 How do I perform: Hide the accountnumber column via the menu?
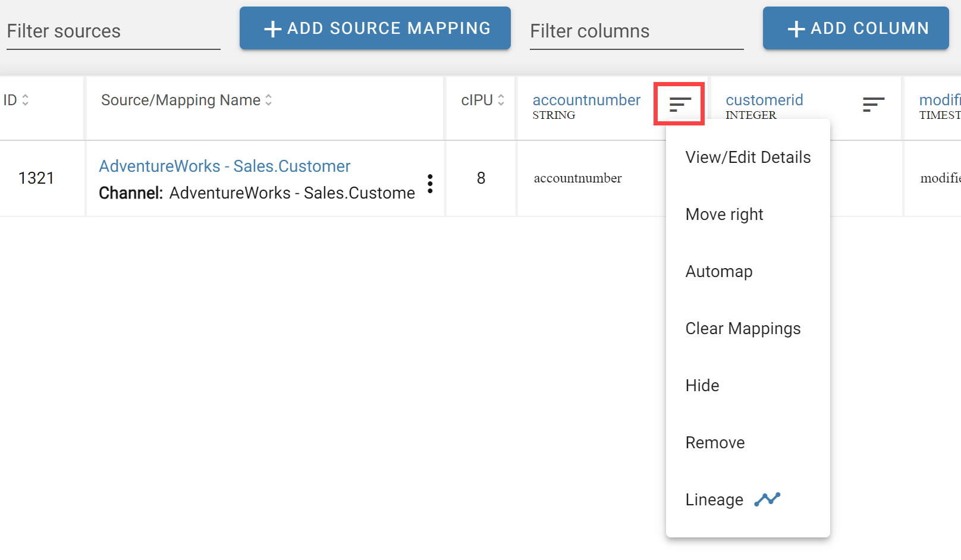tap(702, 385)
